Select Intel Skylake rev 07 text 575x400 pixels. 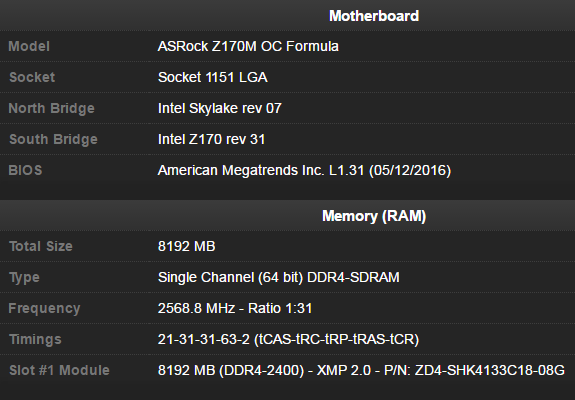pyautogui.click(x=219, y=108)
